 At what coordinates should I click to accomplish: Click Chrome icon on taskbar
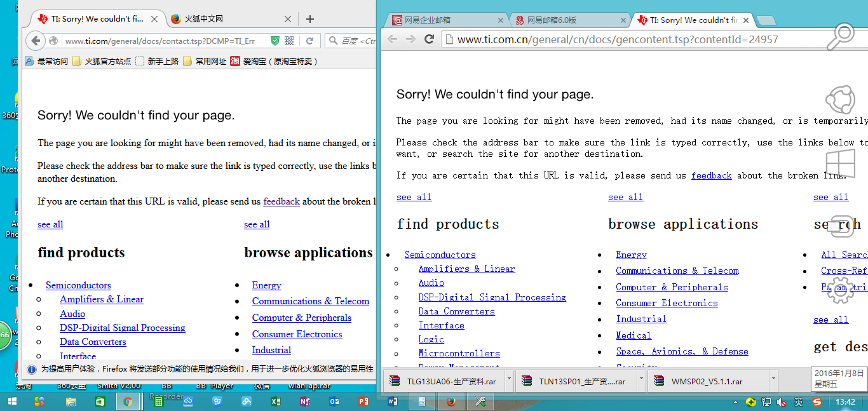tap(128, 401)
